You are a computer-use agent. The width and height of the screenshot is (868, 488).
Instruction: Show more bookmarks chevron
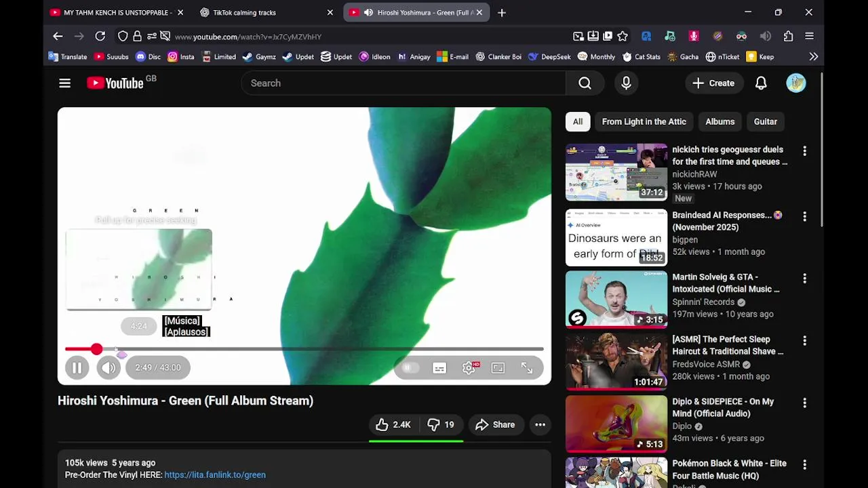(813, 57)
